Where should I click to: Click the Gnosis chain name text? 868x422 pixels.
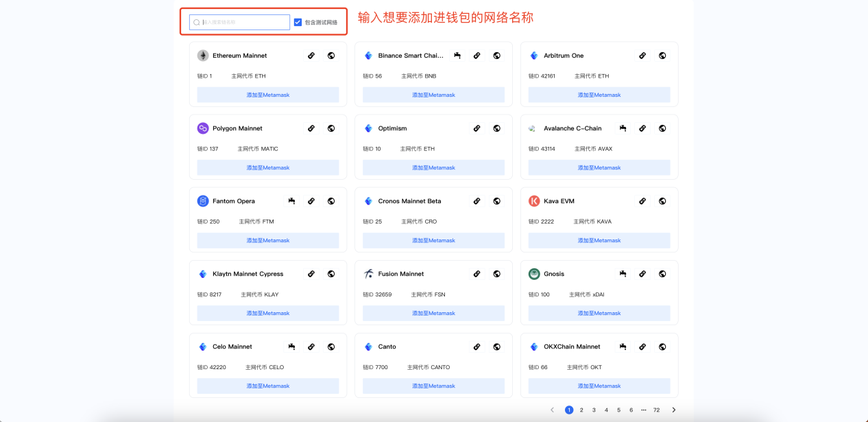[554, 274]
